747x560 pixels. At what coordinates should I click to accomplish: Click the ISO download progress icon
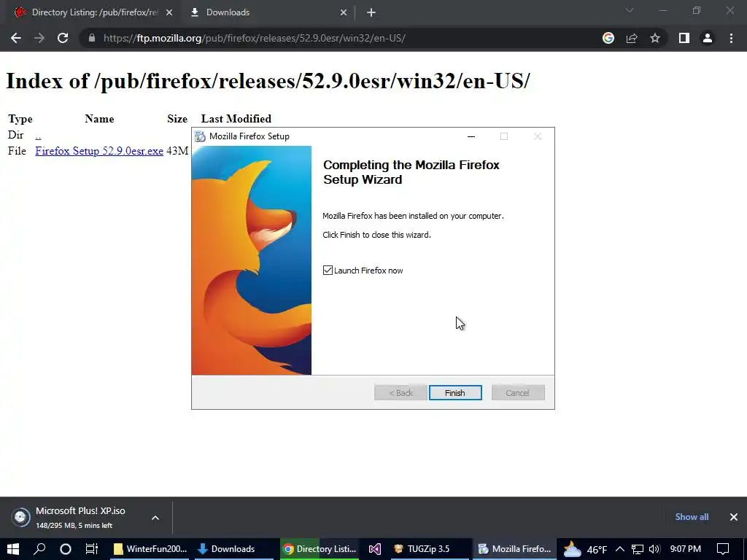(x=21, y=517)
